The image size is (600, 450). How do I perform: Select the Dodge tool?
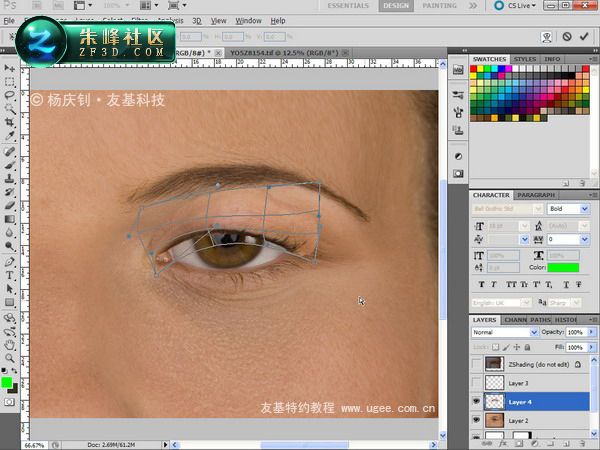pos(10,246)
